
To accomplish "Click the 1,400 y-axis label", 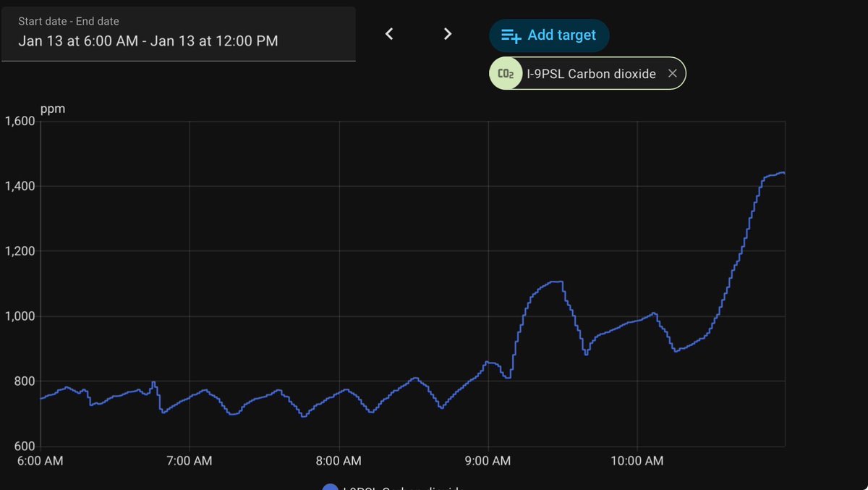I will [20, 186].
